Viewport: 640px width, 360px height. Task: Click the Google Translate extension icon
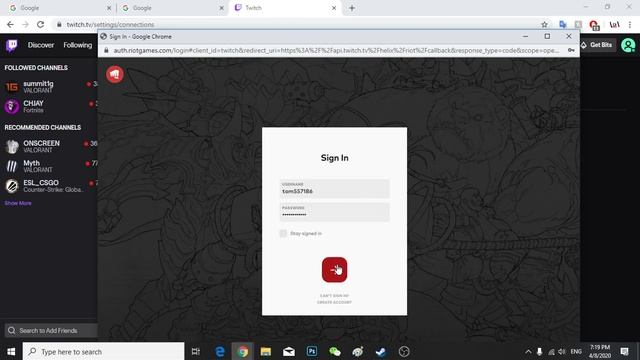click(x=563, y=24)
